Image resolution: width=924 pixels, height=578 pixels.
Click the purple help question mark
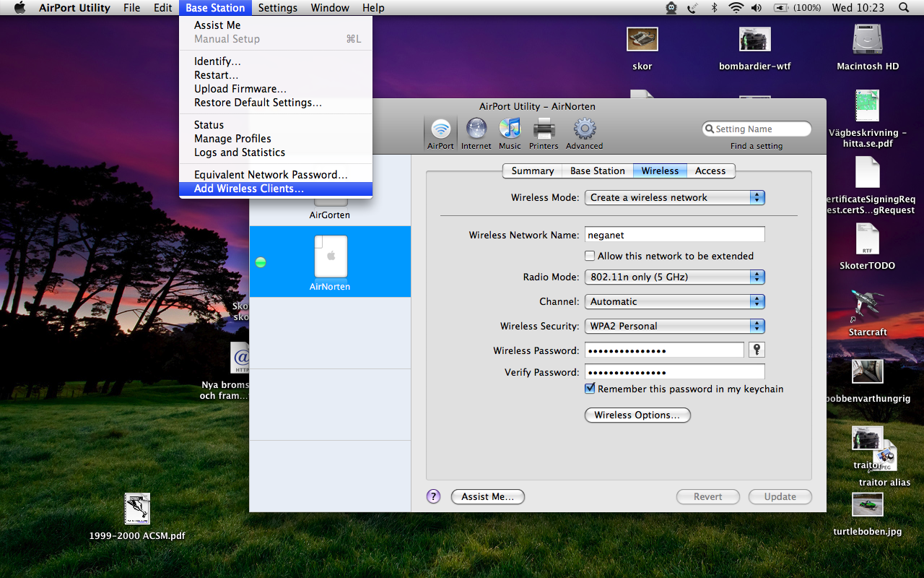click(x=433, y=496)
